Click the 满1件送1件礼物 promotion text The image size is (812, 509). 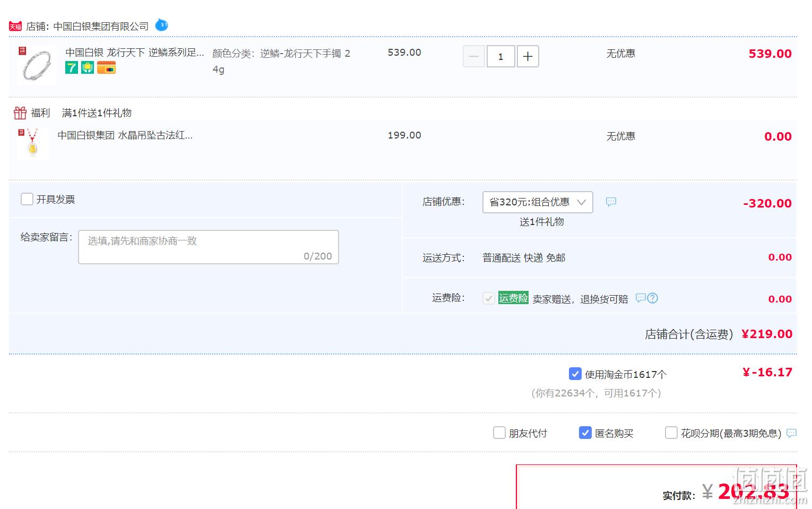(97, 113)
